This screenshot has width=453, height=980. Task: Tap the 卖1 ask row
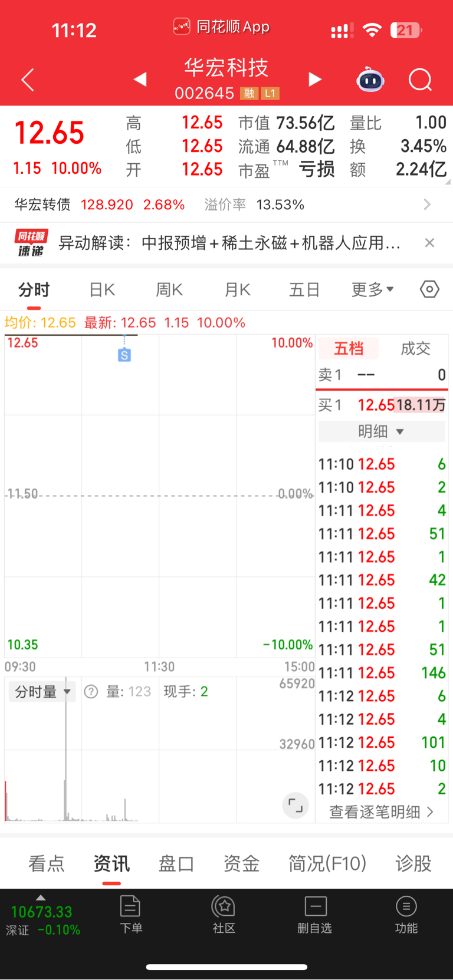382,375
